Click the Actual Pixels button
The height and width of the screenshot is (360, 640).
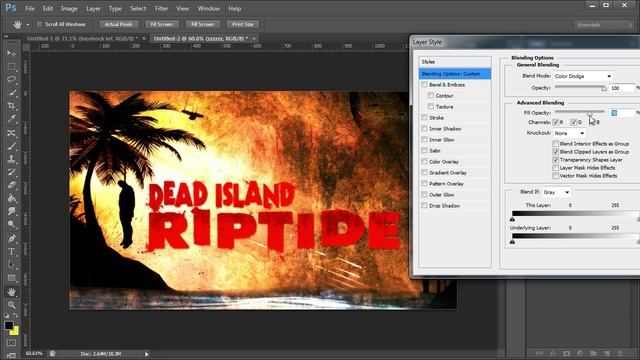pyautogui.click(x=118, y=24)
